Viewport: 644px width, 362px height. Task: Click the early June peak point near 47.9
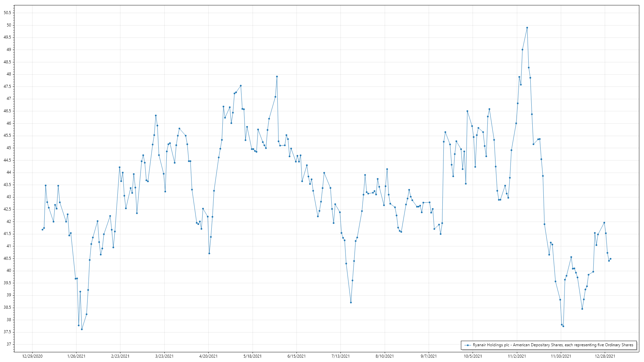point(277,76)
